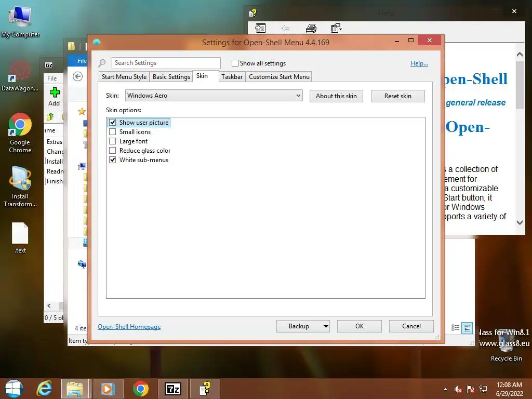Screen dimensions: 532x399
Task: Click Favorites star in Explorer sidebar
Action: pyautogui.click(x=82, y=111)
